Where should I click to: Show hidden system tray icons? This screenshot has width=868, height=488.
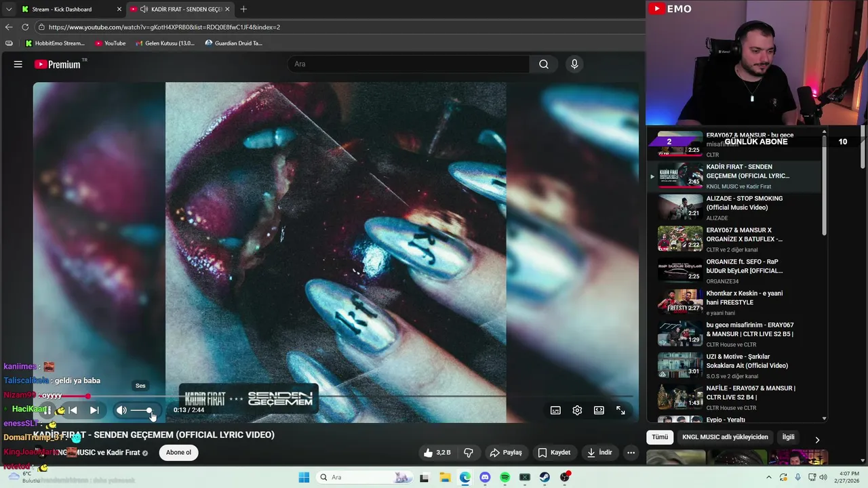768,477
